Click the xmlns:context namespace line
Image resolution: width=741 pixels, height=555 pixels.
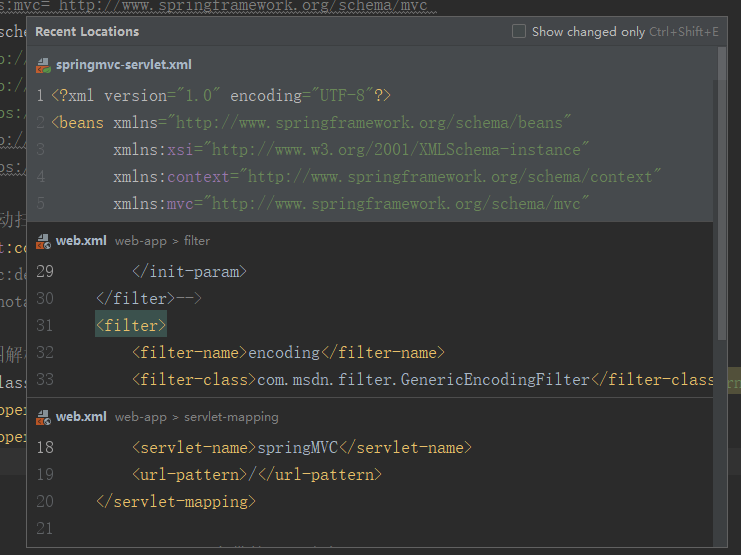pyautogui.click(x=386, y=177)
